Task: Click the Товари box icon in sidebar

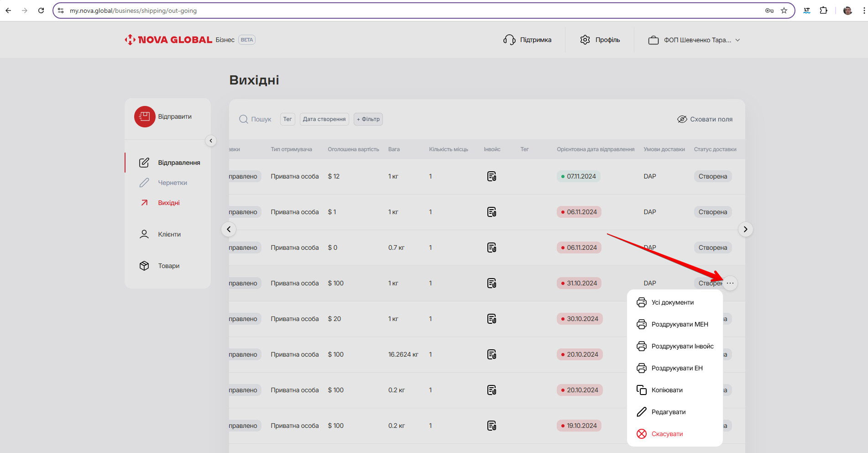Action: [144, 266]
